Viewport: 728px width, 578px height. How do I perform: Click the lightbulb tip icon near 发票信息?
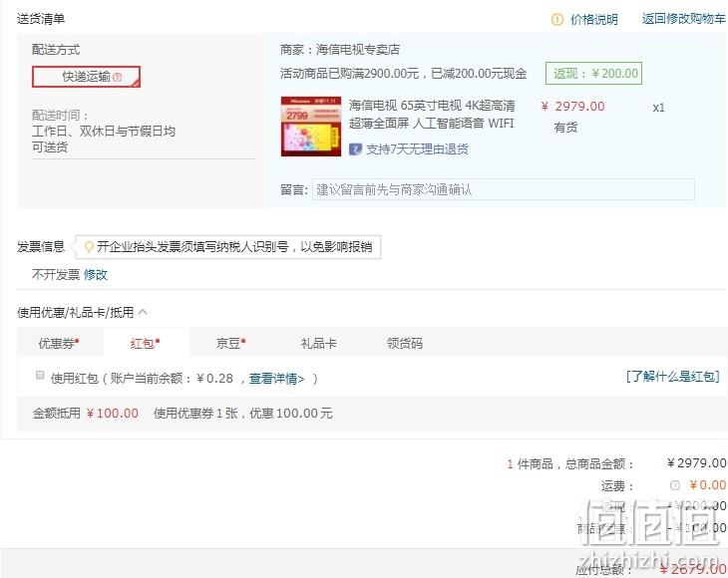point(88,247)
